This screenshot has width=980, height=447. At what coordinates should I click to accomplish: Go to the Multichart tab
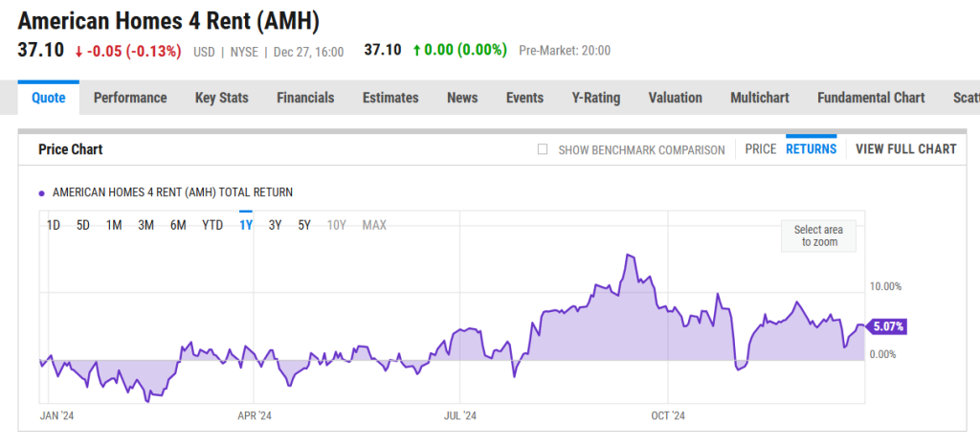tap(759, 99)
